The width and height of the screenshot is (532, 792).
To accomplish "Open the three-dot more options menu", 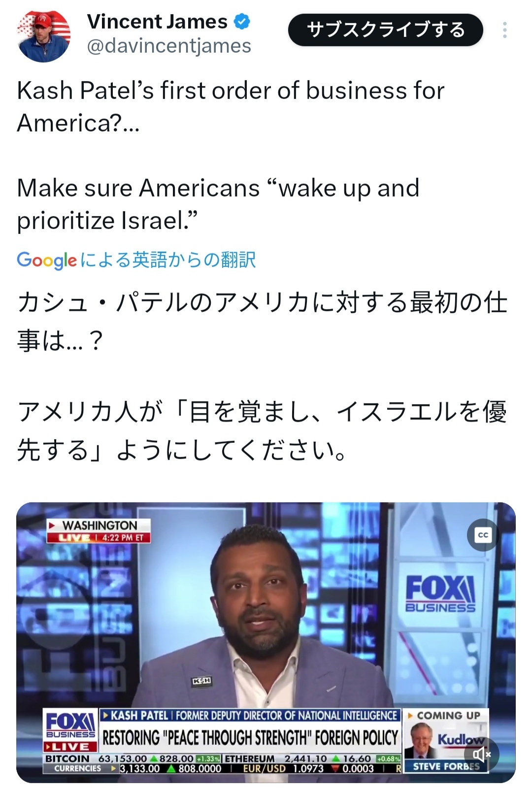I will click(x=504, y=30).
